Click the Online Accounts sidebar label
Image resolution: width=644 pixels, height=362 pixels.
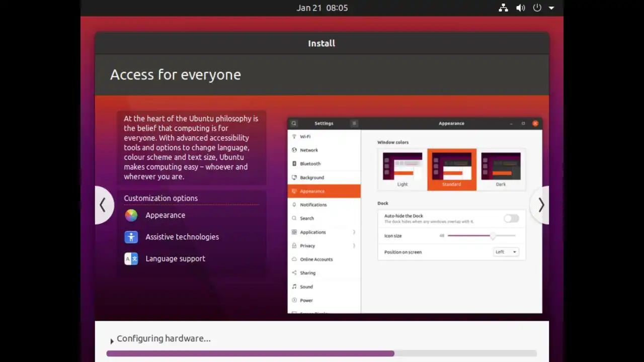coord(316,259)
